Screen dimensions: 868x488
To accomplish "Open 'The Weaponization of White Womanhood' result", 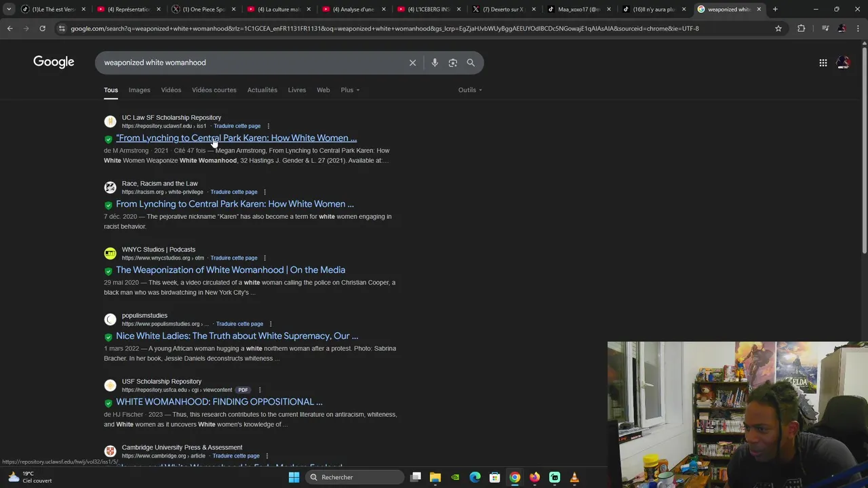I will (x=231, y=270).
